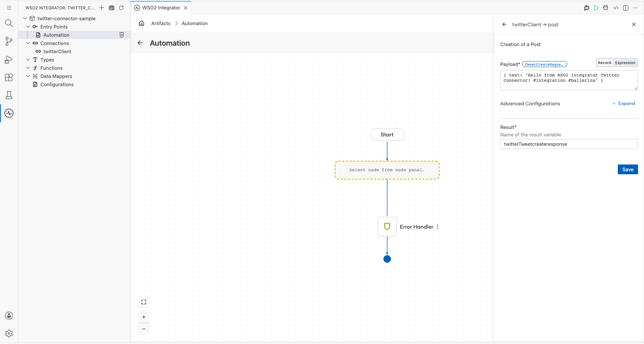Open Run and Debug view icon
The image size is (644, 344).
pyautogui.click(x=9, y=60)
